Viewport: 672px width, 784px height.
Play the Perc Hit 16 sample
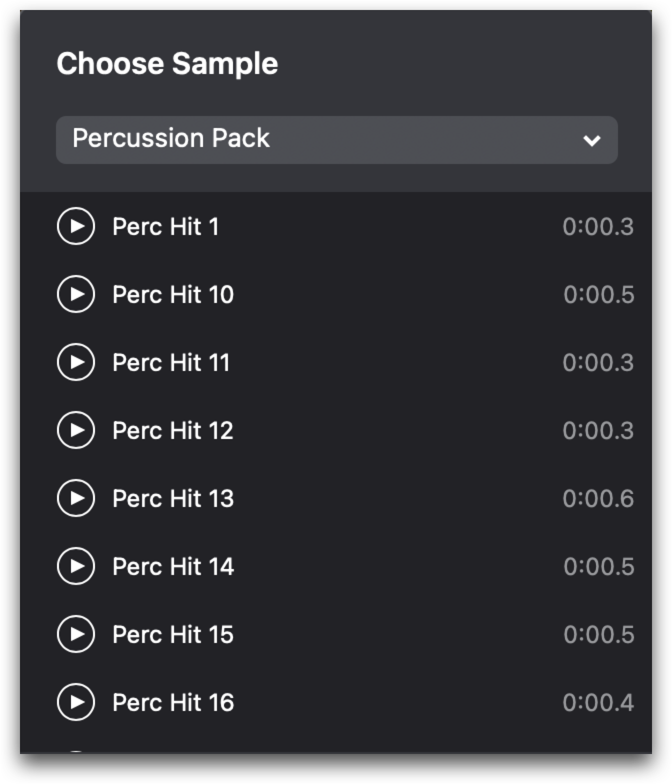pos(75,702)
